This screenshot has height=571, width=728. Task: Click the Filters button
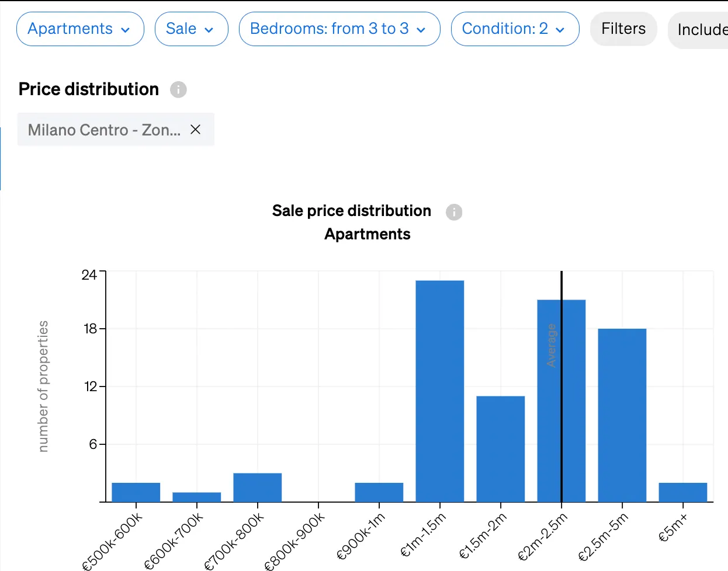623,29
